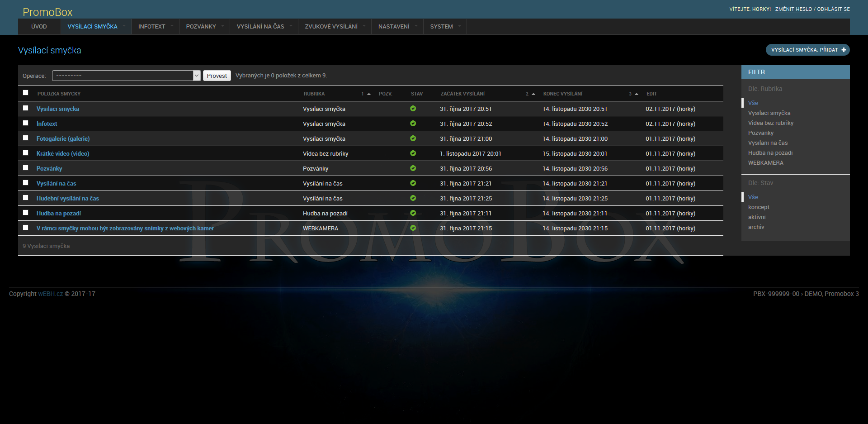Filter by aktivní status
This screenshot has width=868, height=424.
(757, 217)
